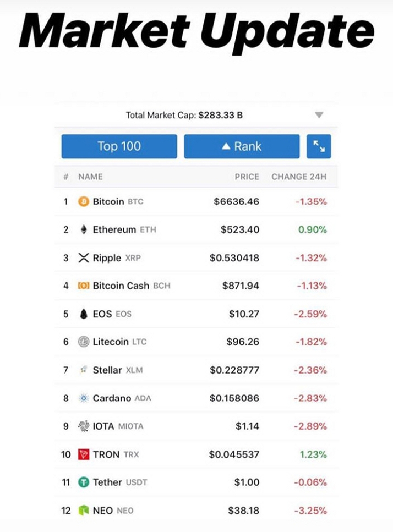The width and height of the screenshot is (393, 532).
Task: Click the Bitcoin Cash logo
Action: click(83, 286)
